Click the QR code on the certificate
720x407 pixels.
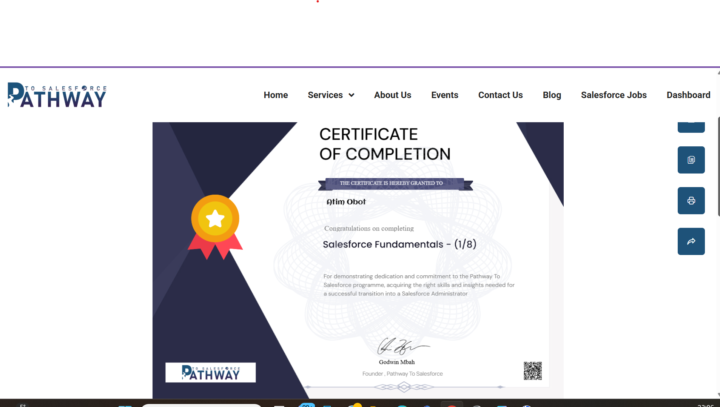click(x=533, y=371)
